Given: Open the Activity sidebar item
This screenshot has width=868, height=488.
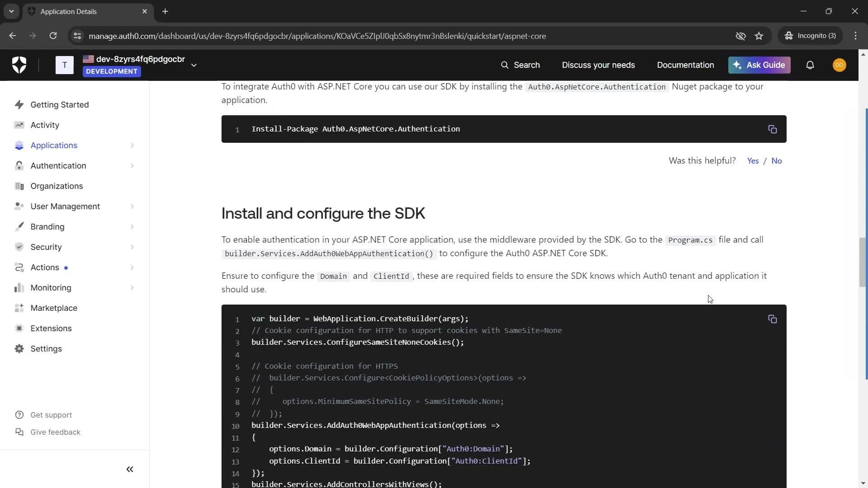Looking at the screenshot, I should (45, 125).
